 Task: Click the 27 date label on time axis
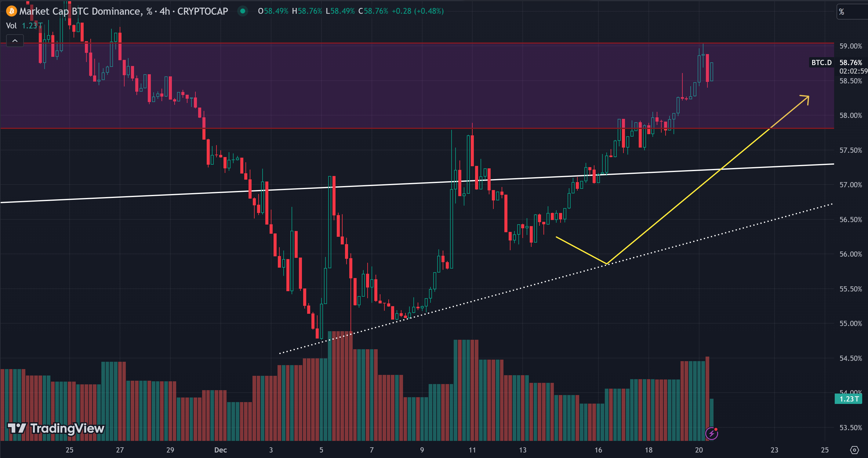tap(120, 450)
